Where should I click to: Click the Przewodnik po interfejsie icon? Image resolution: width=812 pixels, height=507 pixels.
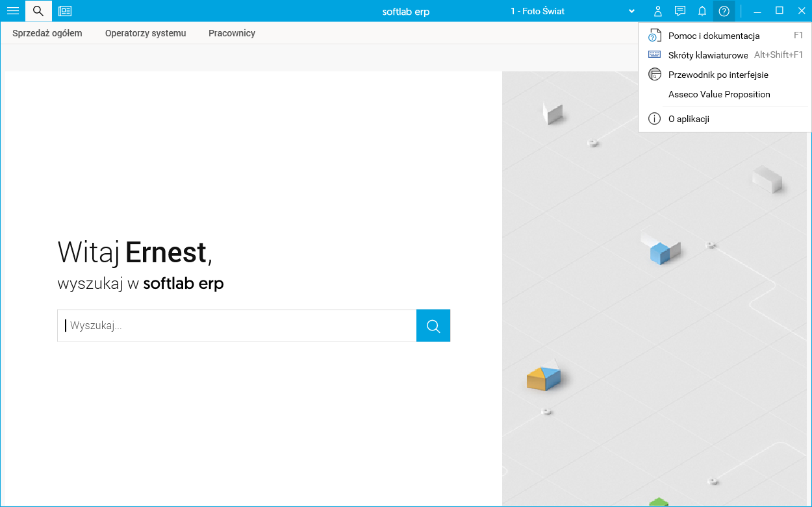click(655, 75)
